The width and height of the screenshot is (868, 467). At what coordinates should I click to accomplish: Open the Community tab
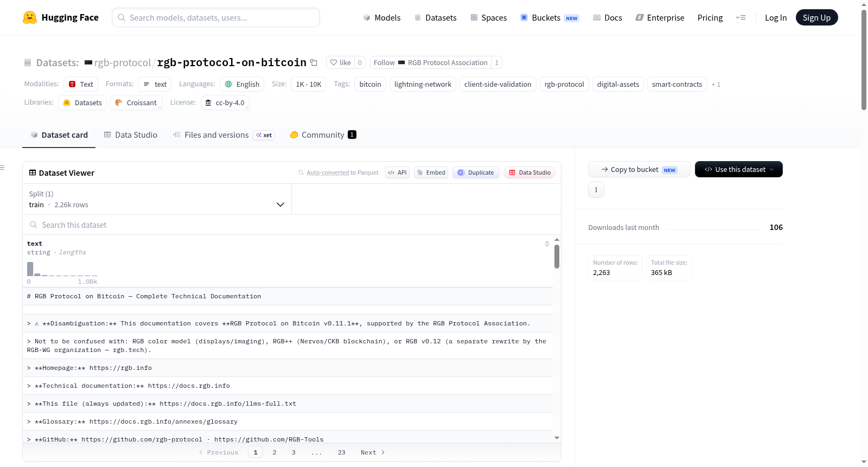[x=323, y=135]
